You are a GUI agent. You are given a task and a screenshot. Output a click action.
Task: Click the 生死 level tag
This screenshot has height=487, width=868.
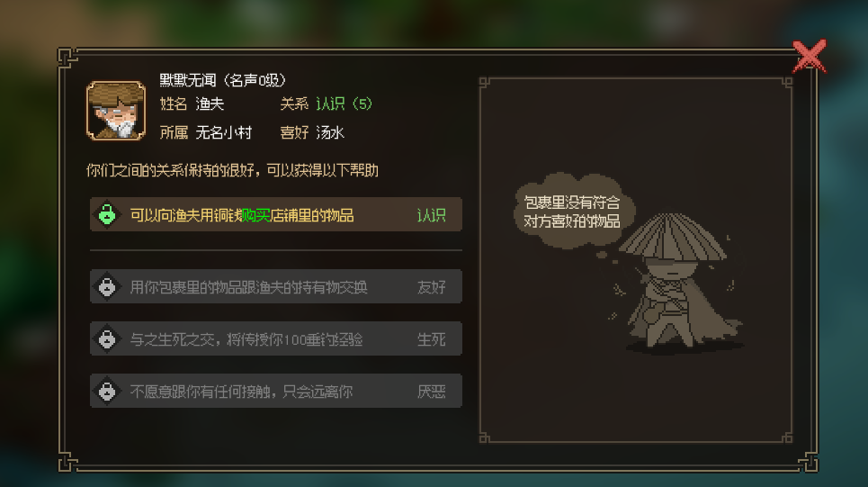click(x=431, y=339)
